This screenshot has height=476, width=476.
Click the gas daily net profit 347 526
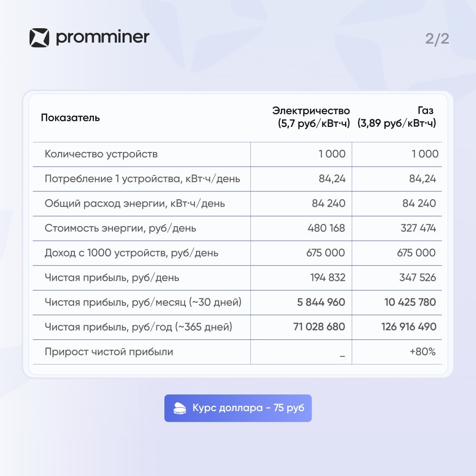click(417, 278)
